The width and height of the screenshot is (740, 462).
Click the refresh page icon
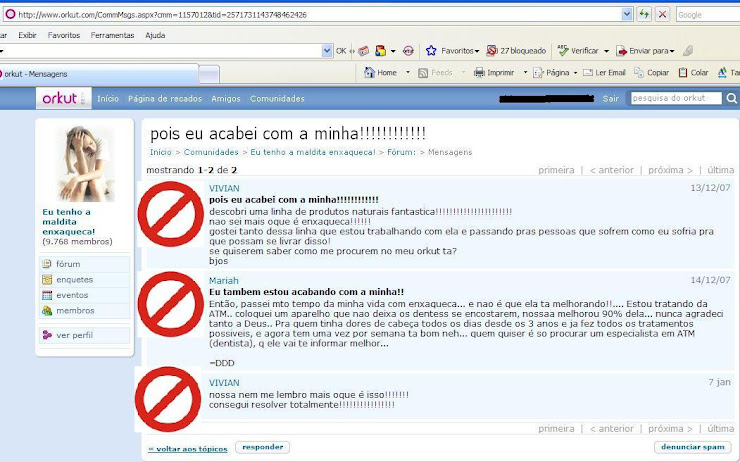point(644,14)
